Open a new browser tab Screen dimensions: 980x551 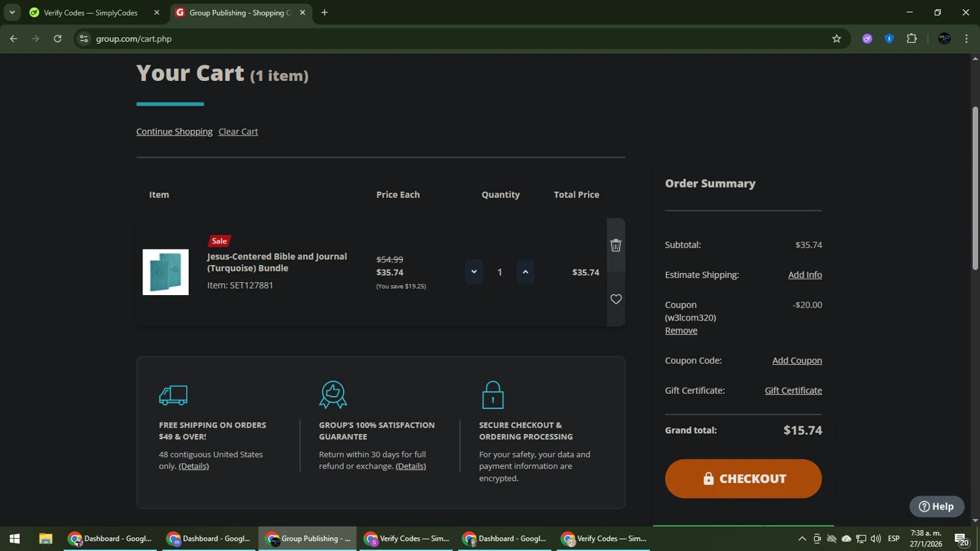click(325, 12)
